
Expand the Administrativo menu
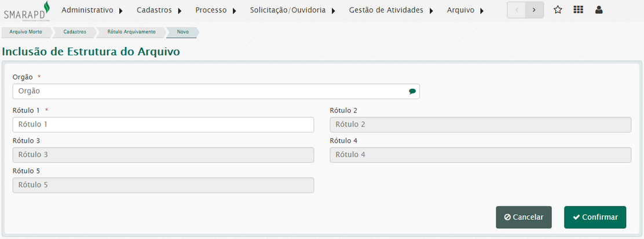[x=93, y=10]
